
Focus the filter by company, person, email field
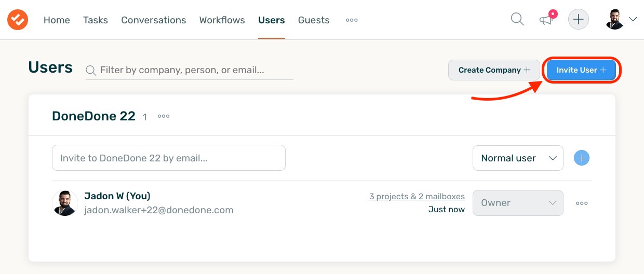pyautogui.click(x=190, y=70)
